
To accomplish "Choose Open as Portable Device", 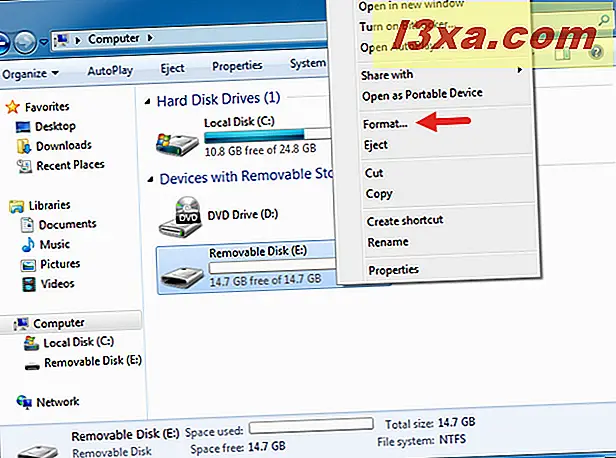I will (422, 95).
